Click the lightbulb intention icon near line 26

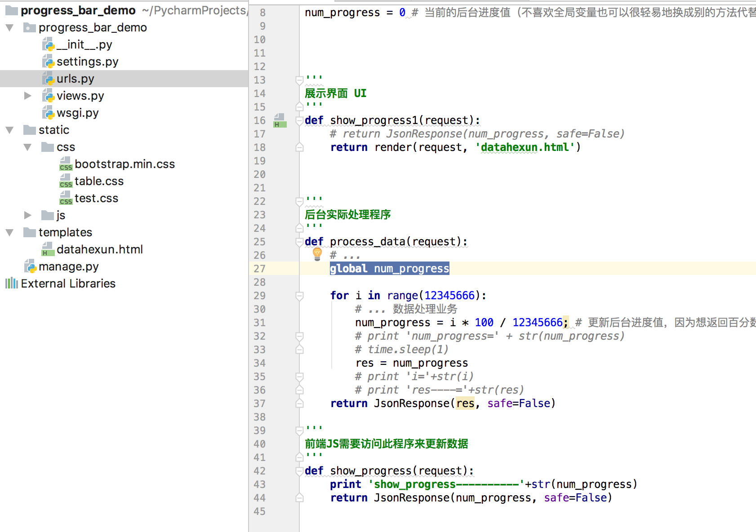click(x=317, y=255)
